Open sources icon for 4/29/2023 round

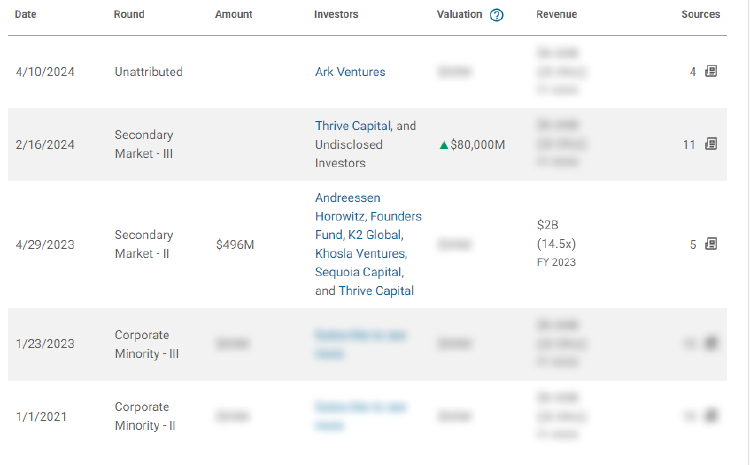point(711,244)
